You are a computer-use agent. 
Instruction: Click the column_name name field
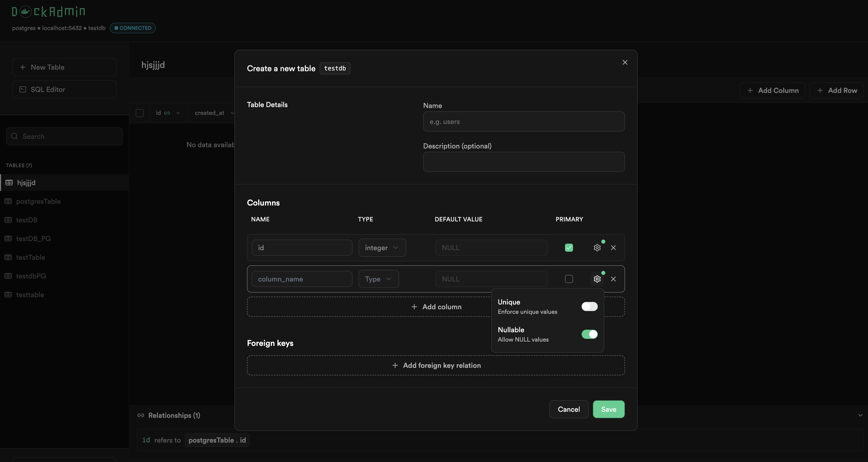(302, 279)
